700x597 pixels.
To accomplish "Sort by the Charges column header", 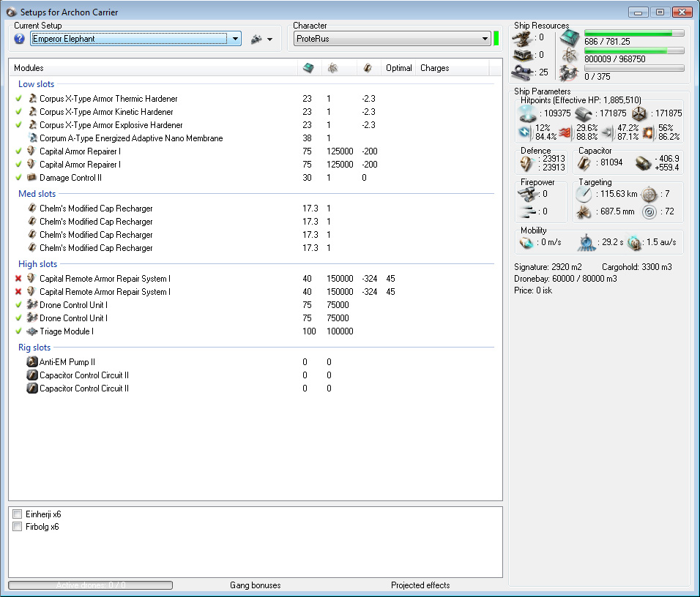I will click(434, 68).
